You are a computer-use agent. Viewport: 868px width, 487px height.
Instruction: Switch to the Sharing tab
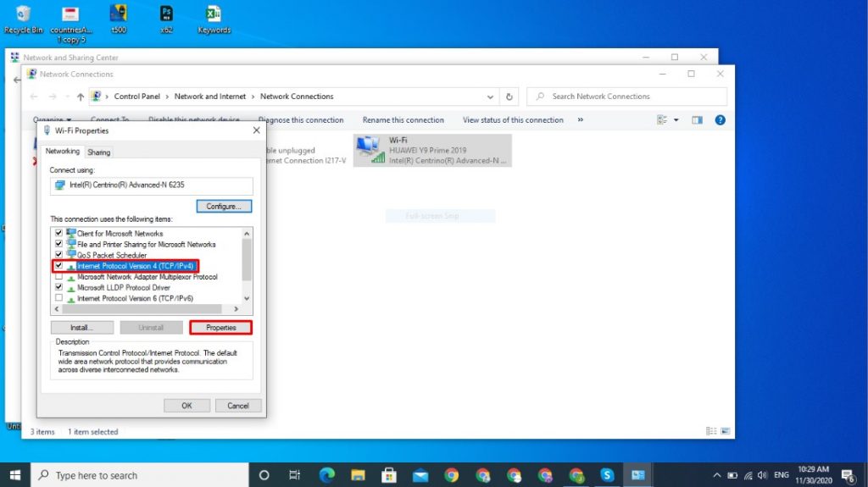click(98, 152)
